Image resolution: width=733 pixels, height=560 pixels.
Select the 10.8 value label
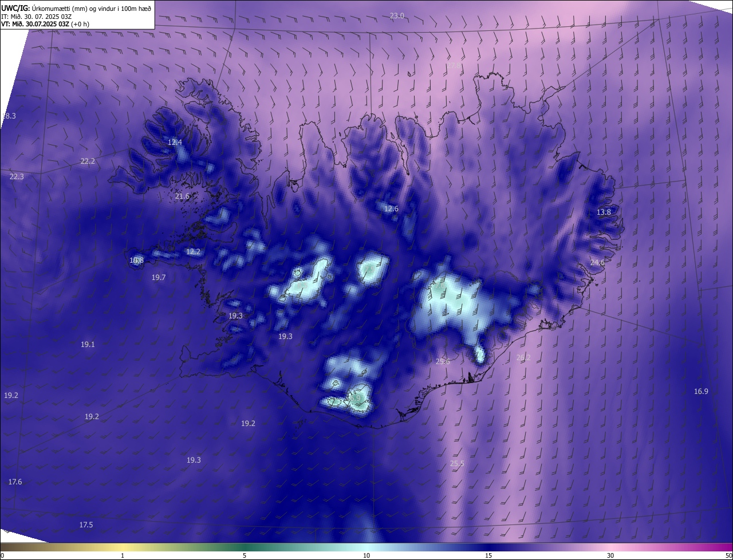tap(136, 261)
